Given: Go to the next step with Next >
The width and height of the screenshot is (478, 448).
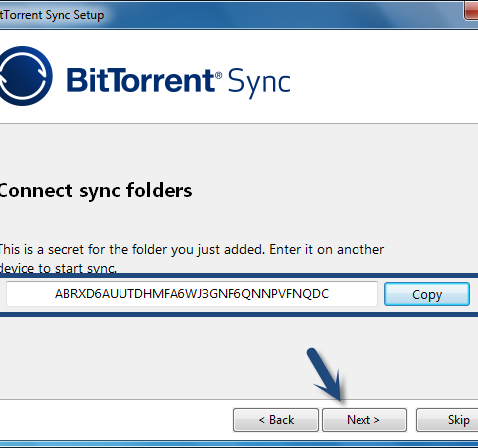Looking at the screenshot, I should [364, 420].
